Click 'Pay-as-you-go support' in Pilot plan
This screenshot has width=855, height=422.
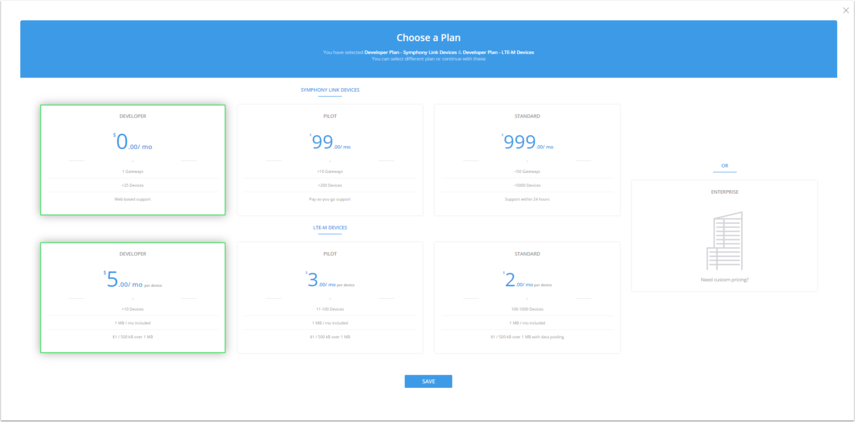pyautogui.click(x=330, y=199)
